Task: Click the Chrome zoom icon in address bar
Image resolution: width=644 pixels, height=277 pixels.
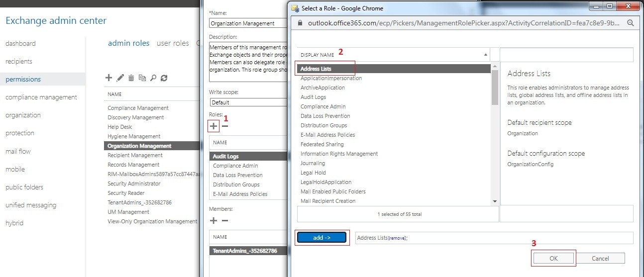Action: [630, 23]
